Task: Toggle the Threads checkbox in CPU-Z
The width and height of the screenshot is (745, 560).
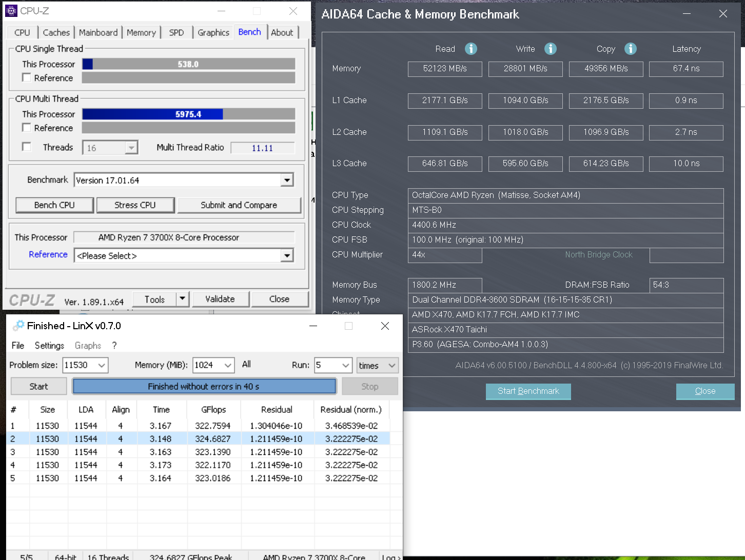Action: 27,147
